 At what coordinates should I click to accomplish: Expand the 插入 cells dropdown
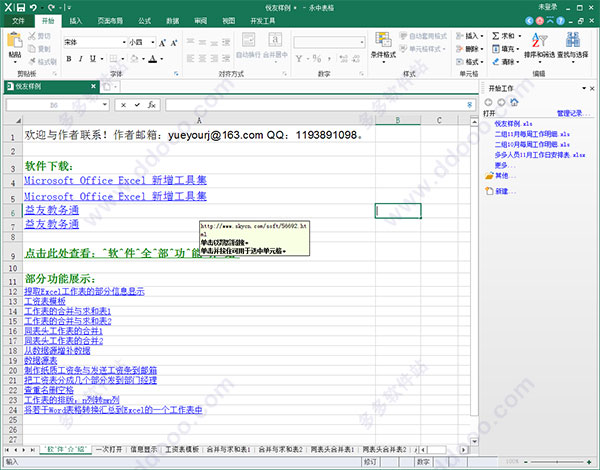click(482, 36)
